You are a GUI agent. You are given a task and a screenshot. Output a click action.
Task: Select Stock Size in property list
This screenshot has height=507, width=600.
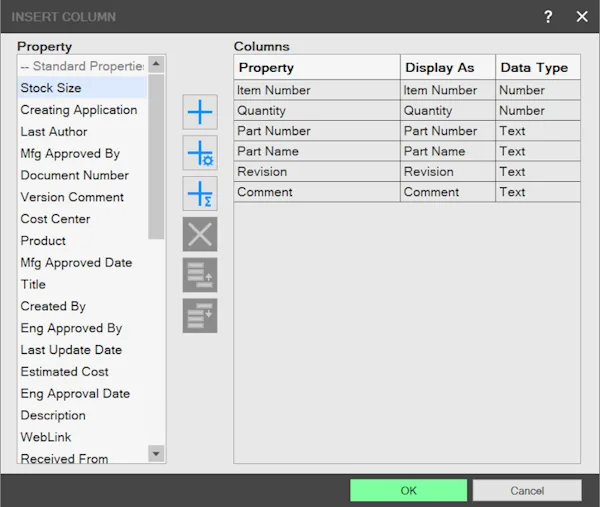tap(82, 88)
